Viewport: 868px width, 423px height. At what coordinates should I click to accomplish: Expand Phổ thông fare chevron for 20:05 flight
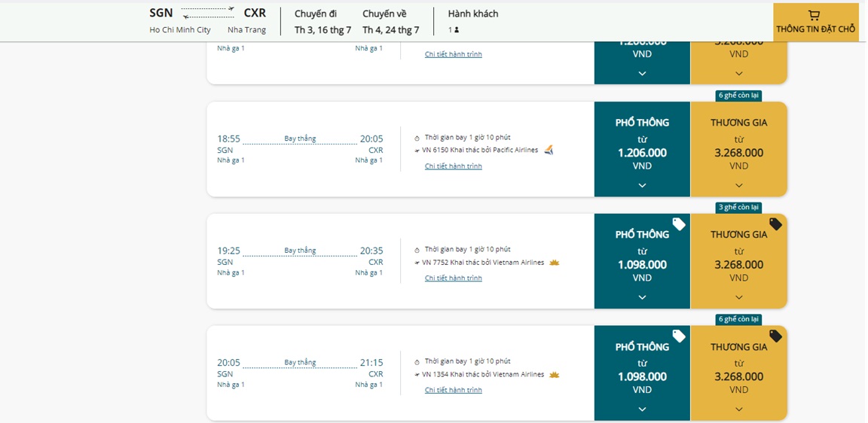pyautogui.click(x=642, y=409)
